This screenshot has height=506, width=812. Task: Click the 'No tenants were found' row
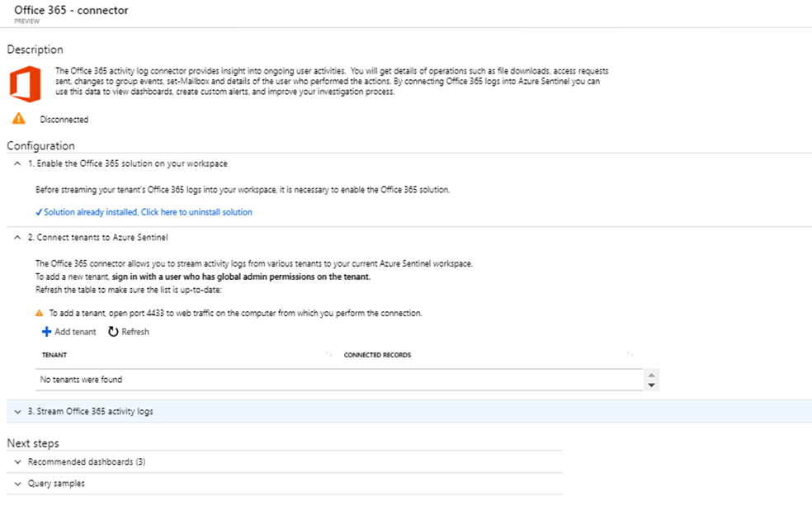coord(339,380)
